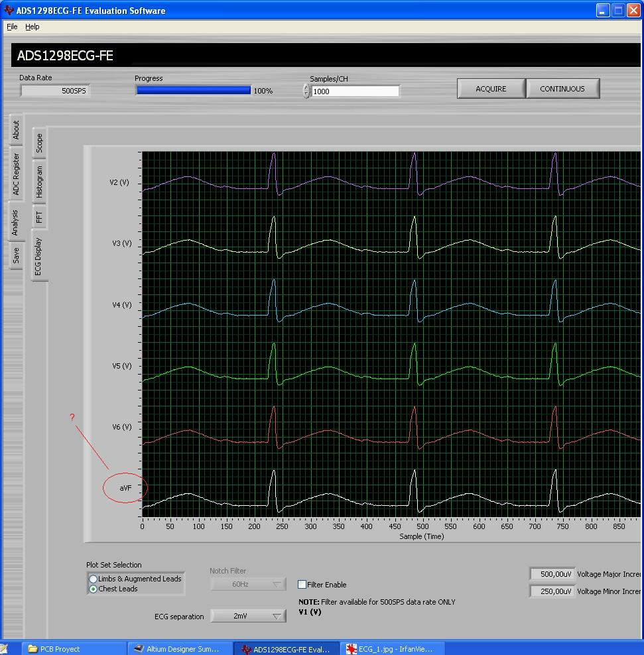This screenshot has width=644, height=655.
Task: Click the ACQUIRE button
Action: tap(491, 89)
